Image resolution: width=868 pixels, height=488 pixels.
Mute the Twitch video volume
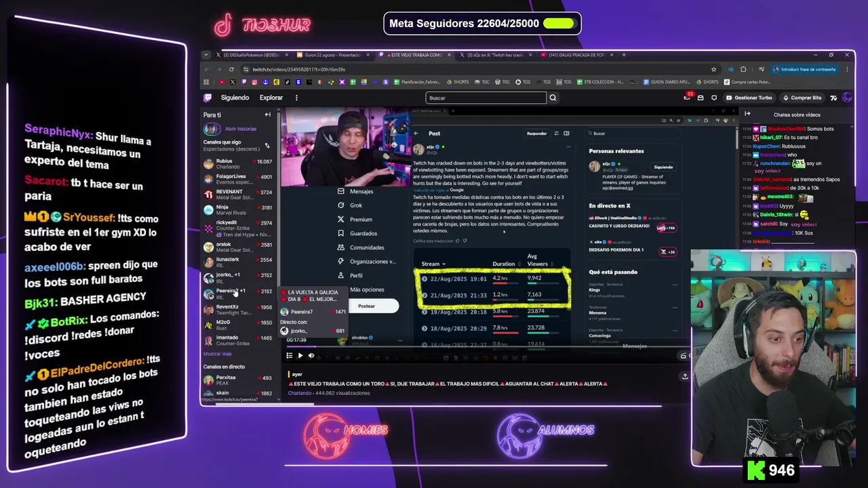[x=311, y=356]
